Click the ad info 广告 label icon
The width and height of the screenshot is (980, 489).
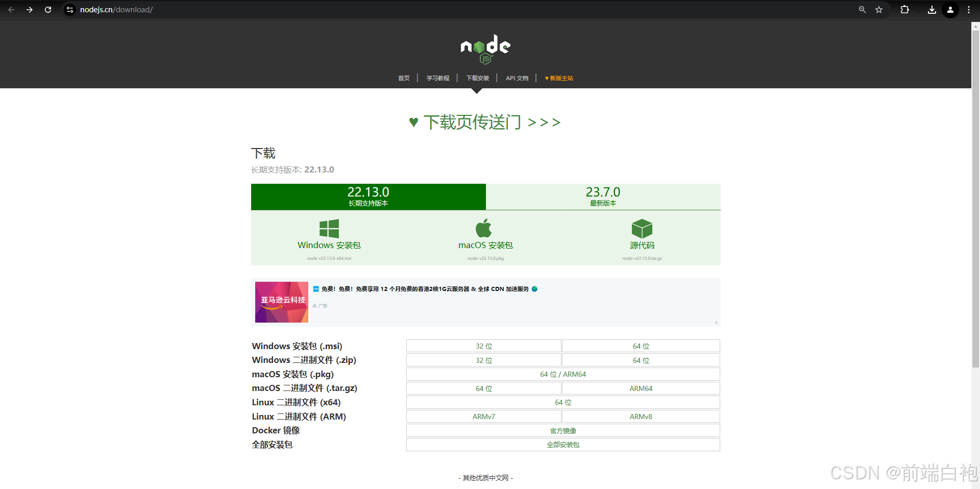pos(320,306)
